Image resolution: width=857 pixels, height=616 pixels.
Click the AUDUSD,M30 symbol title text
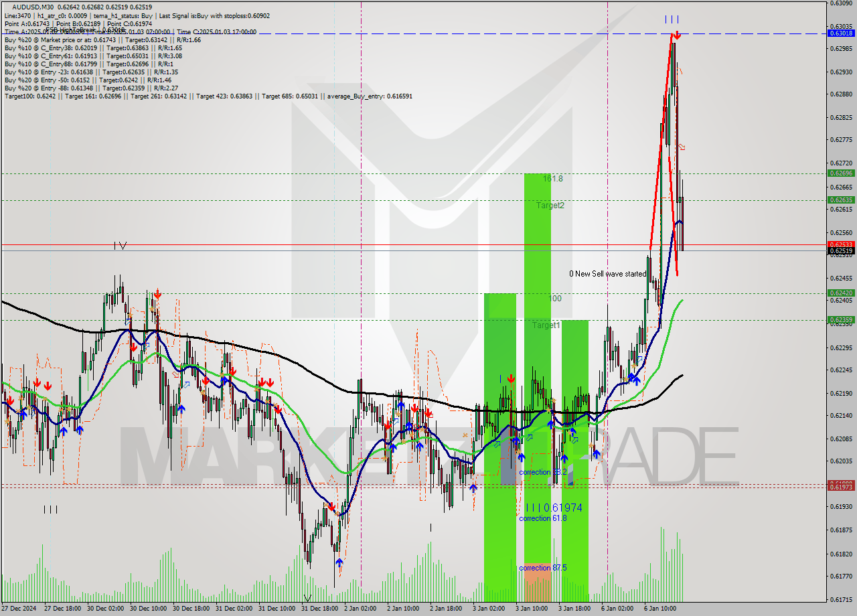pos(33,7)
